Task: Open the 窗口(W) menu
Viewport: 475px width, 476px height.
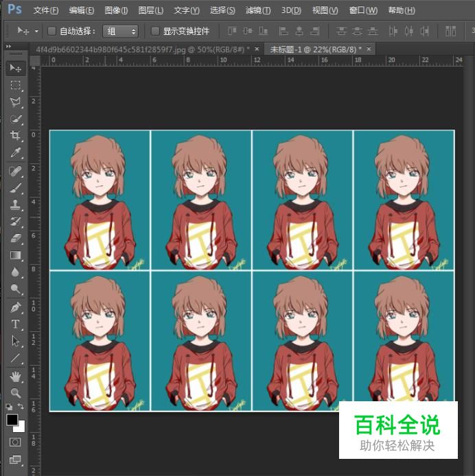Action: pyautogui.click(x=363, y=10)
